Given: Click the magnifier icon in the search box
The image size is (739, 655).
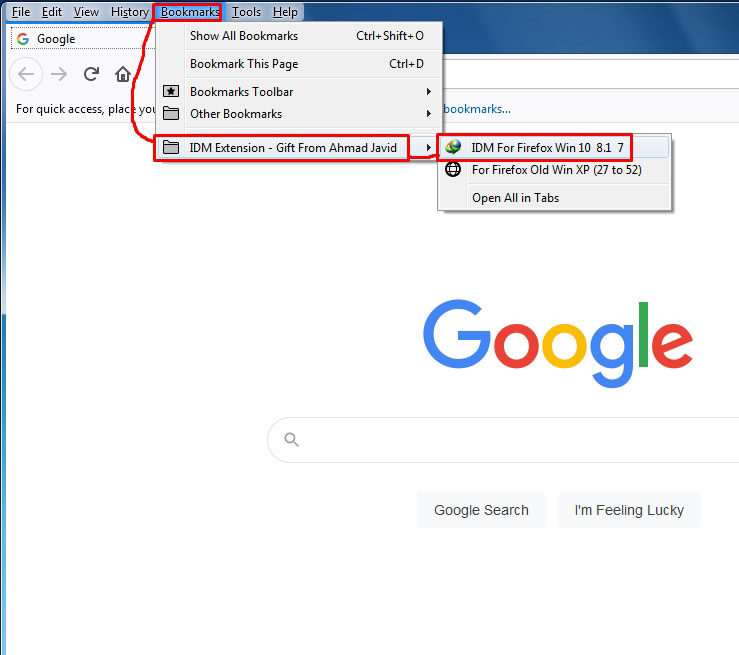Looking at the screenshot, I should [291, 440].
